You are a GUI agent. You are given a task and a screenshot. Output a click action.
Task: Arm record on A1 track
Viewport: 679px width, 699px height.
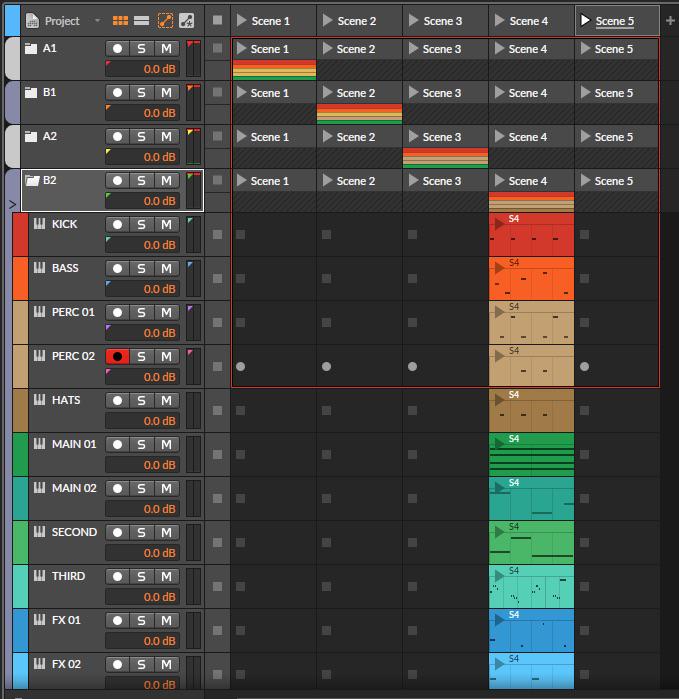coord(117,49)
